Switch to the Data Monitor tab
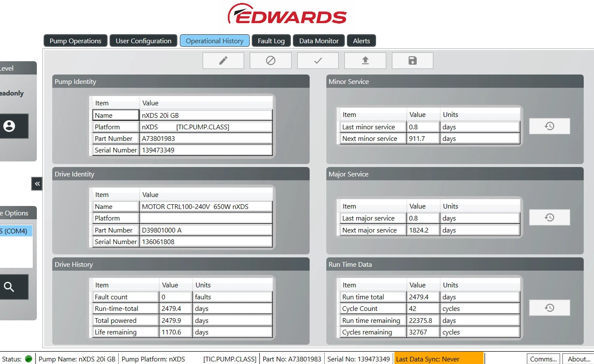594x364 pixels. pyautogui.click(x=319, y=41)
